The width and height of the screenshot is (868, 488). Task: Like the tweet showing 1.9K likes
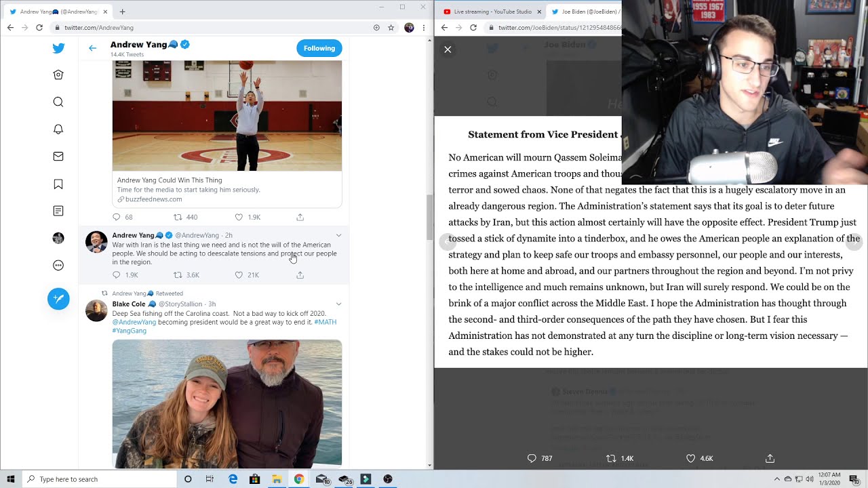[239, 217]
